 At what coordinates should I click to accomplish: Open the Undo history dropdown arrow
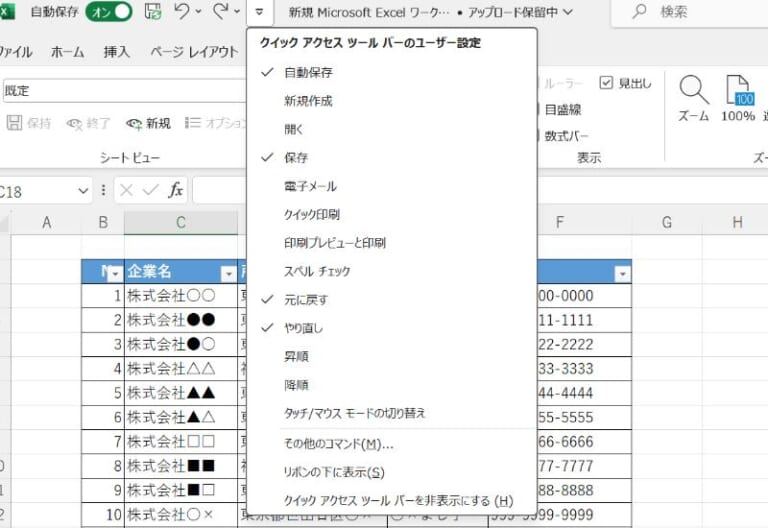[198, 11]
